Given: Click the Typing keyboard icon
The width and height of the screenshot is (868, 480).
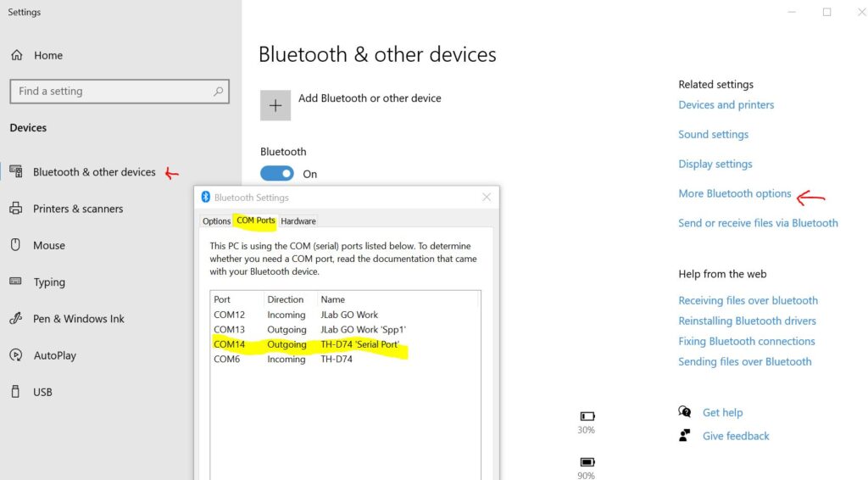Looking at the screenshot, I should 15,282.
